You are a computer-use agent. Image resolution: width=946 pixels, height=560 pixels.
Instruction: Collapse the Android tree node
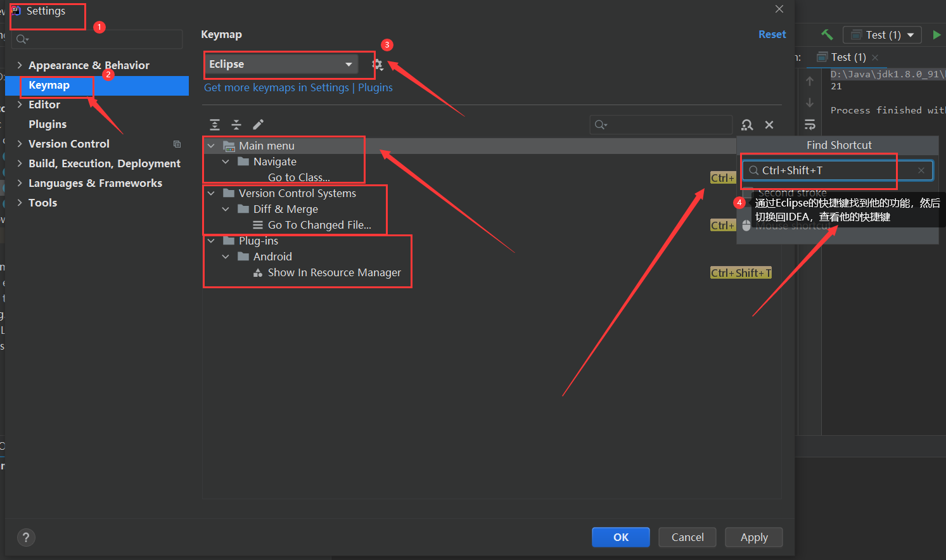pos(226,257)
